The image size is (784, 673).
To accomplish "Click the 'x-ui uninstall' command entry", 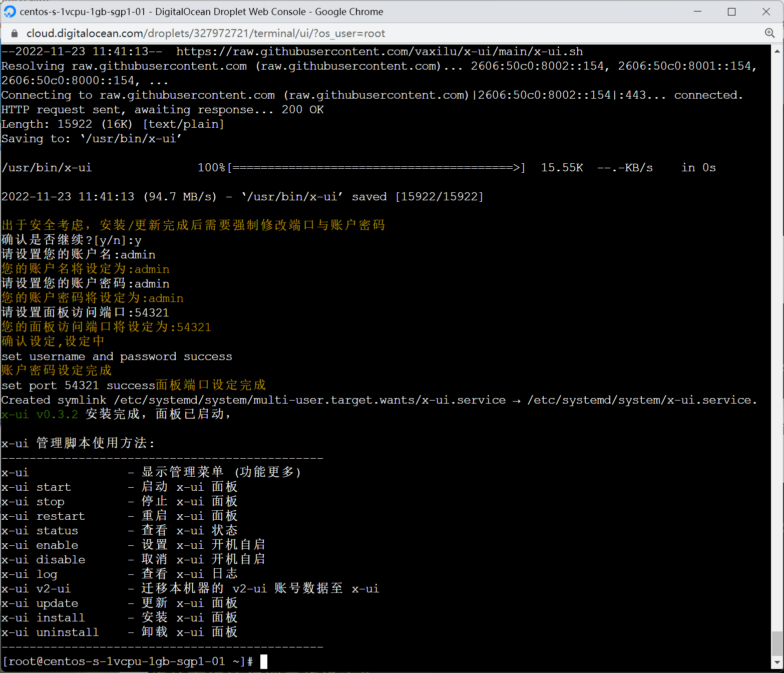I will point(50,632).
